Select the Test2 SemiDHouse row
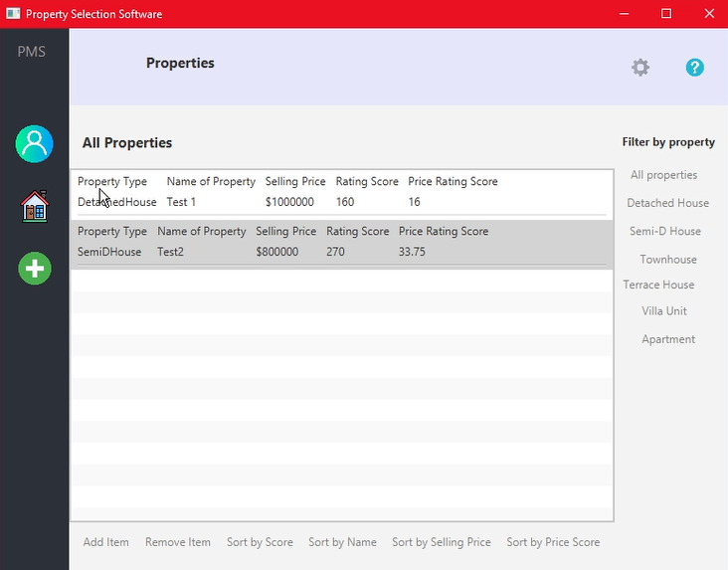728x570 pixels. point(341,243)
